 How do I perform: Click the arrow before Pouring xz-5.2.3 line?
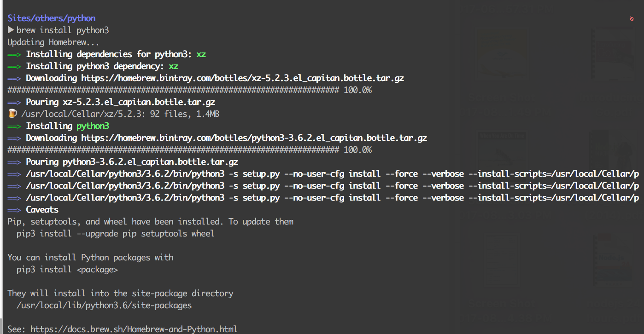pyautogui.click(x=14, y=102)
